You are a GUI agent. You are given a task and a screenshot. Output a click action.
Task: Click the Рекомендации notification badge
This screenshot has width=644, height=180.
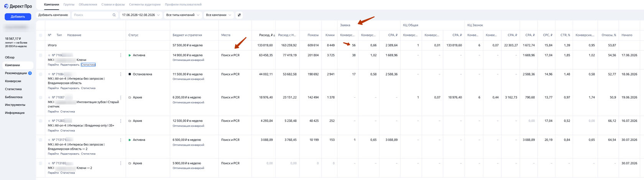click(x=30, y=73)
